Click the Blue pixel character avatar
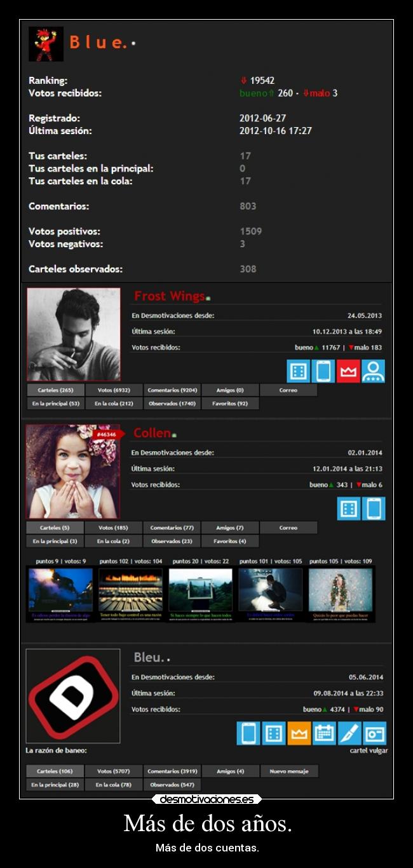Screen dimensions: 413x868 (x=46, y=44)
